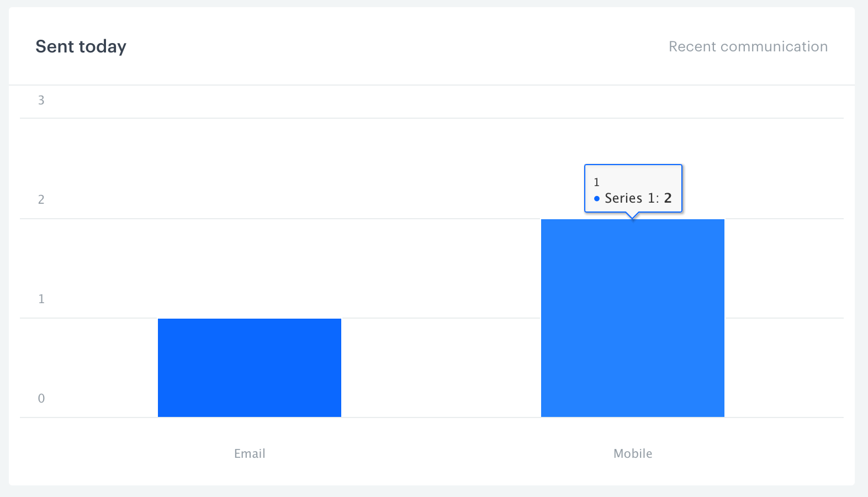Image resolution: width=868 pixels, height=497 pixels.
Task: Select the Mobile category axis label
Action: tap(632, 453)
